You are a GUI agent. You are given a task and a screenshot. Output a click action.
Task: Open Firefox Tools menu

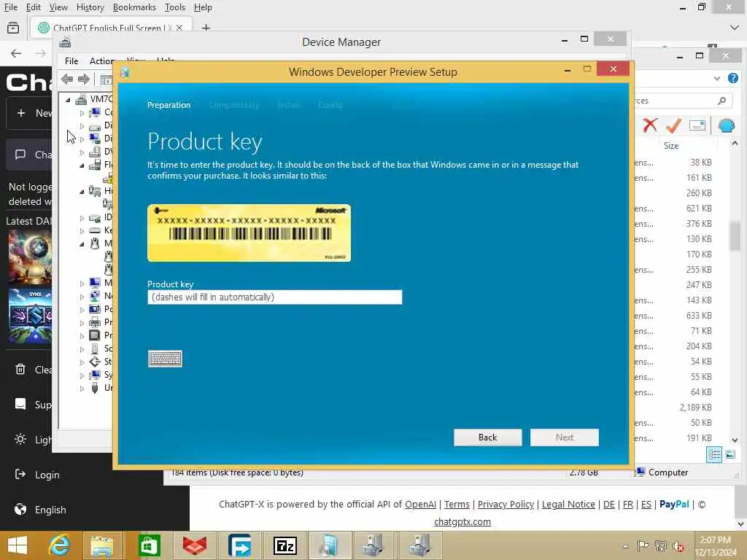tap(175, 7)
